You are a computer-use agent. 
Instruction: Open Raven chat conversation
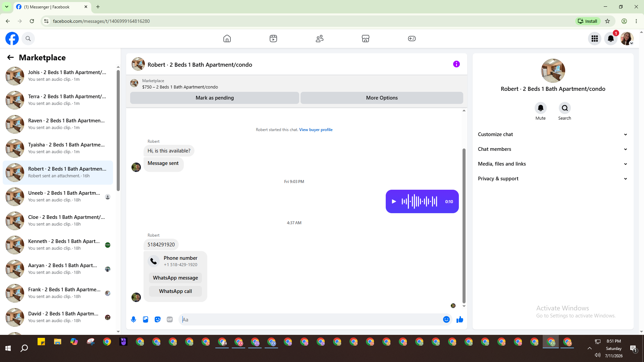point(58,124)
